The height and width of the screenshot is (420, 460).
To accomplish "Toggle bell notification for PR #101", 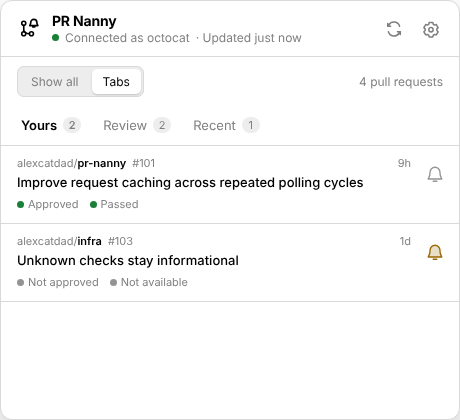I will point(435,174).
